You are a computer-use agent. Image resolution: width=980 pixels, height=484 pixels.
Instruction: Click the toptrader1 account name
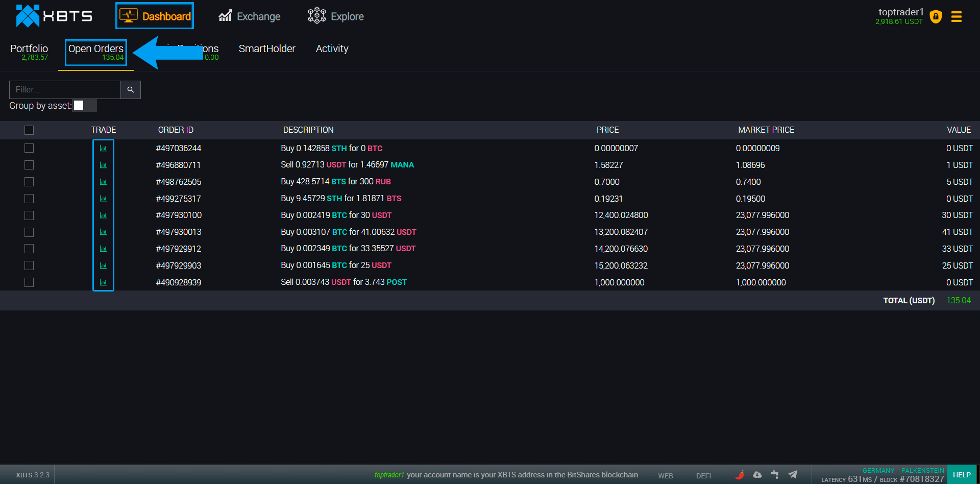coord(901,12)
